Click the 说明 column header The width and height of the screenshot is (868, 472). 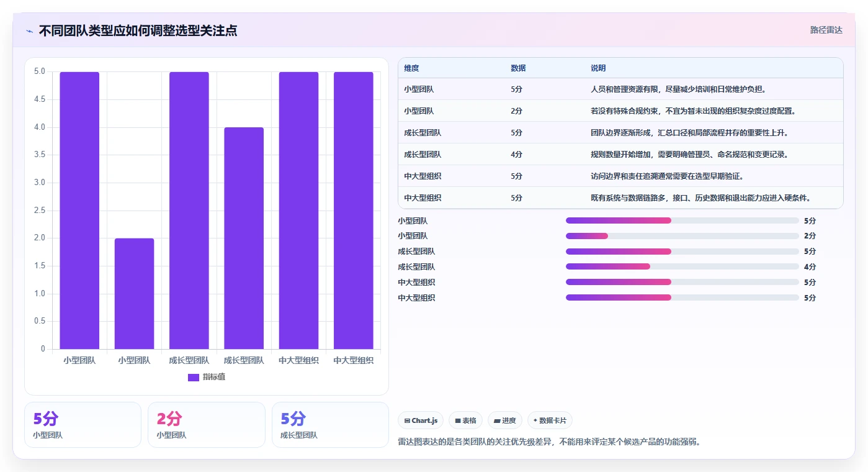598,68
